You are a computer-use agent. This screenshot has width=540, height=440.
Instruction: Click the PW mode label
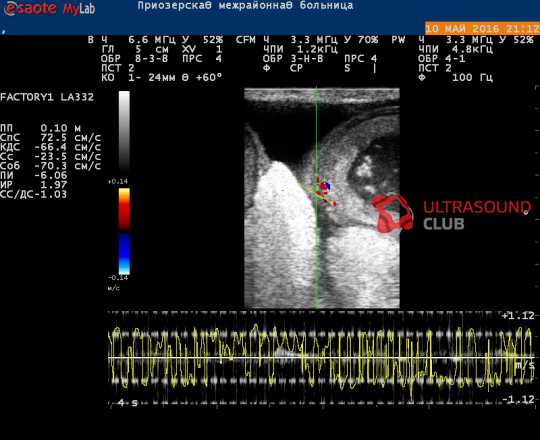(398, 40)
